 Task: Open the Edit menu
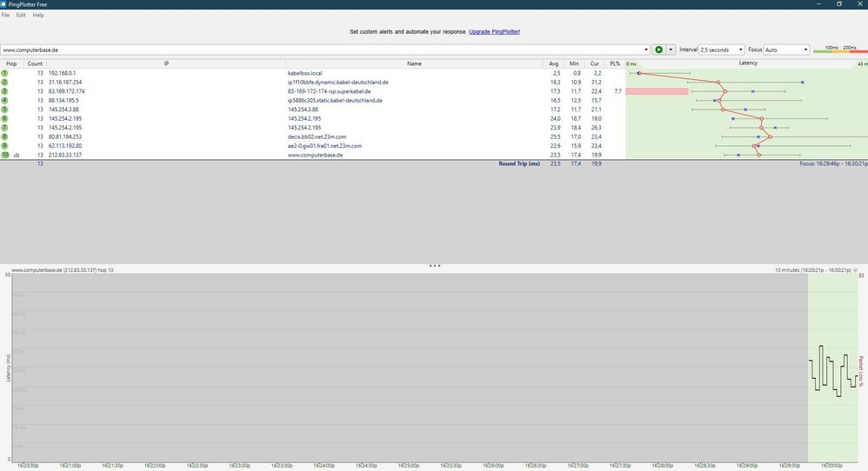coord(21,15)
